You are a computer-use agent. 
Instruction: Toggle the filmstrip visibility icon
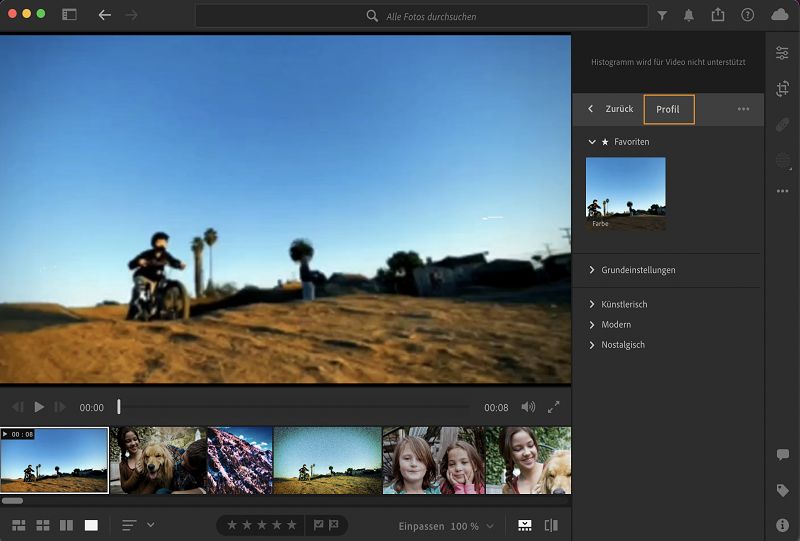[524, 525]
